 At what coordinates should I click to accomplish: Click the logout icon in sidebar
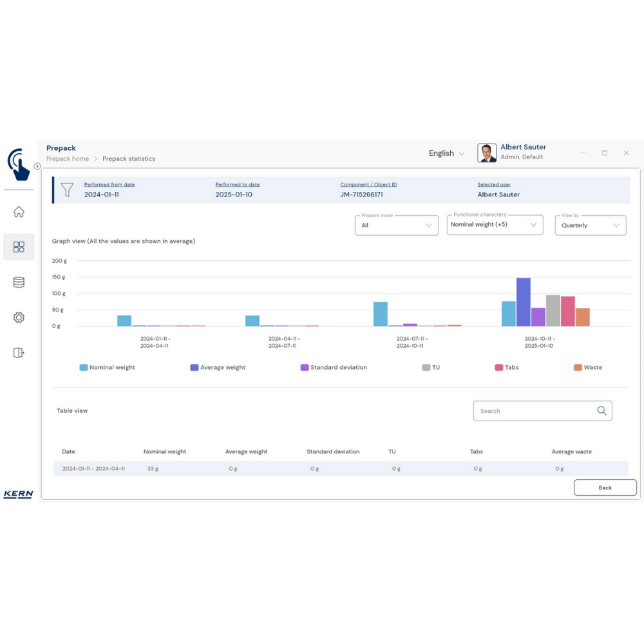tap(19, 352)
